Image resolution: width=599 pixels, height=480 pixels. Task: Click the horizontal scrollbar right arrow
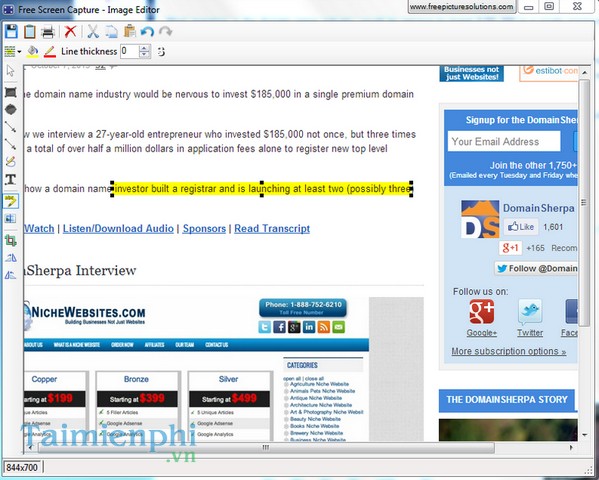click(x=571, y=447)
